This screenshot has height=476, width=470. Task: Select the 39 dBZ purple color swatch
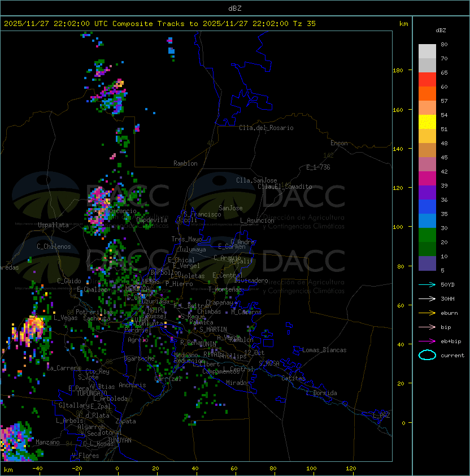click(427, 192)
